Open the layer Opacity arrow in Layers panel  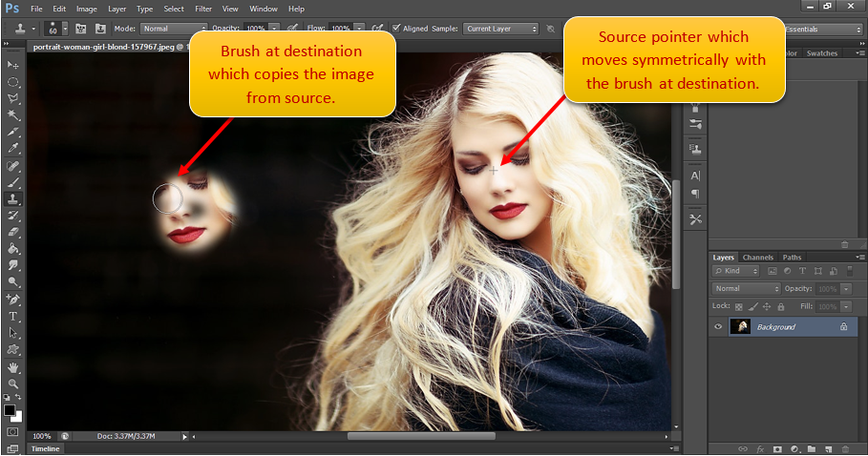click(846, 289)
